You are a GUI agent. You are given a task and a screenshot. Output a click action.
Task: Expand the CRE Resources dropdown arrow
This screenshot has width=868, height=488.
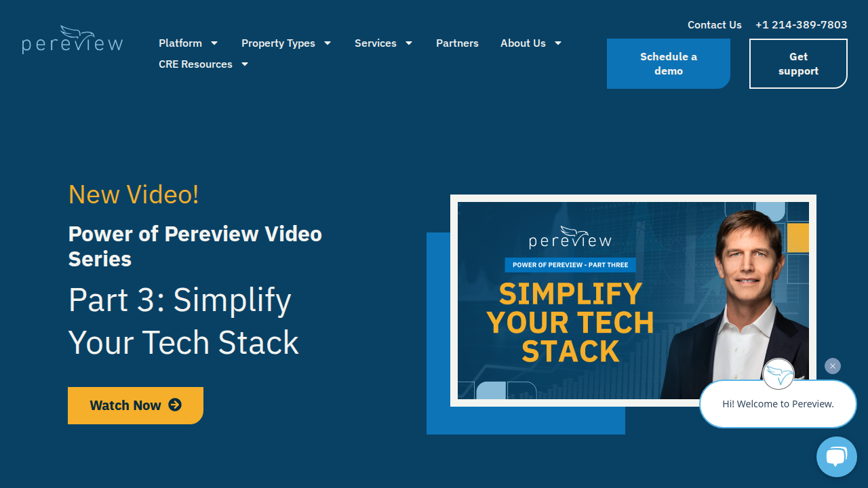[245, 64]
